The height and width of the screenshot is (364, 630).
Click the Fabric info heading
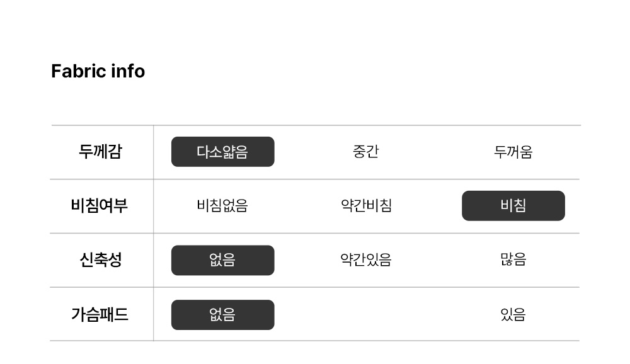[98, 71]
